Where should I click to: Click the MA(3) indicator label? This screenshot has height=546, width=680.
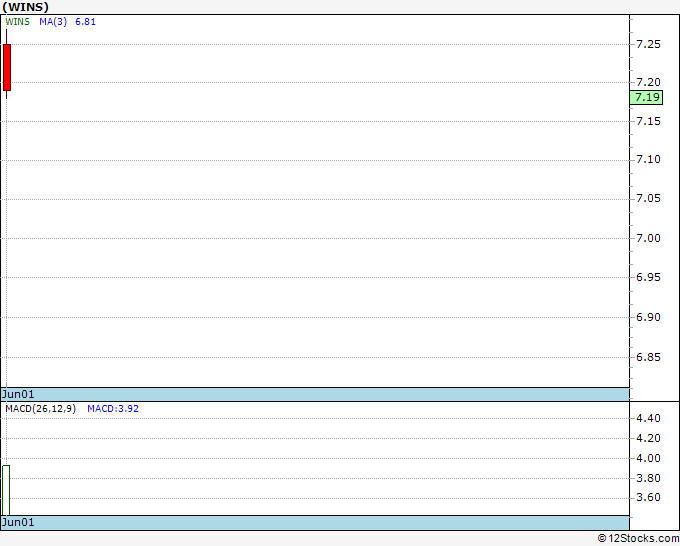[53, 22]
